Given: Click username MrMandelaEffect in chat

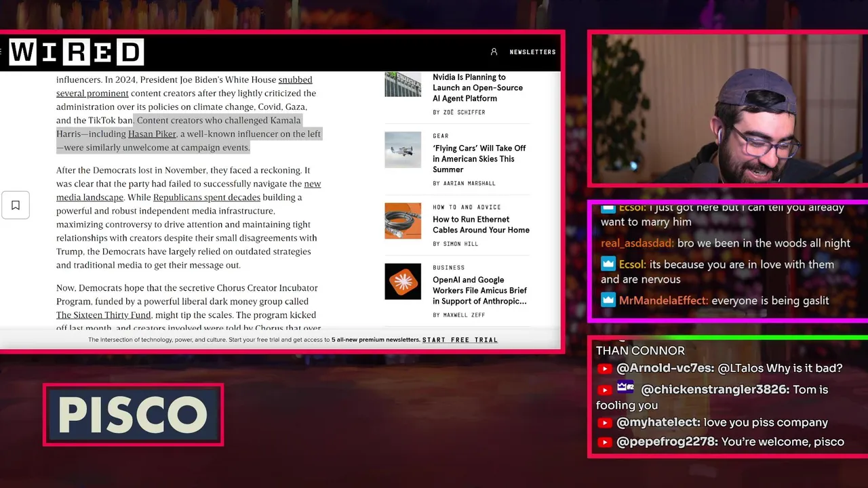Looking at the screenshot, I should point(664,300).
